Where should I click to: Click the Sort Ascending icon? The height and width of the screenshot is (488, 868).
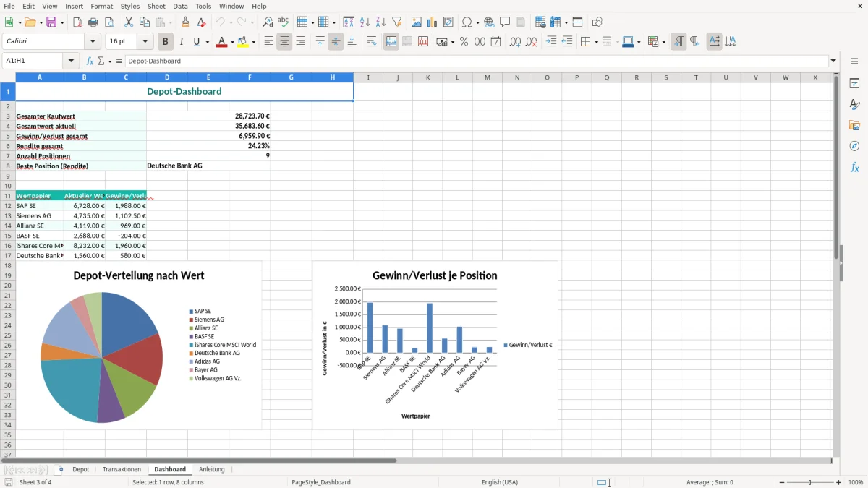[365, 22]
